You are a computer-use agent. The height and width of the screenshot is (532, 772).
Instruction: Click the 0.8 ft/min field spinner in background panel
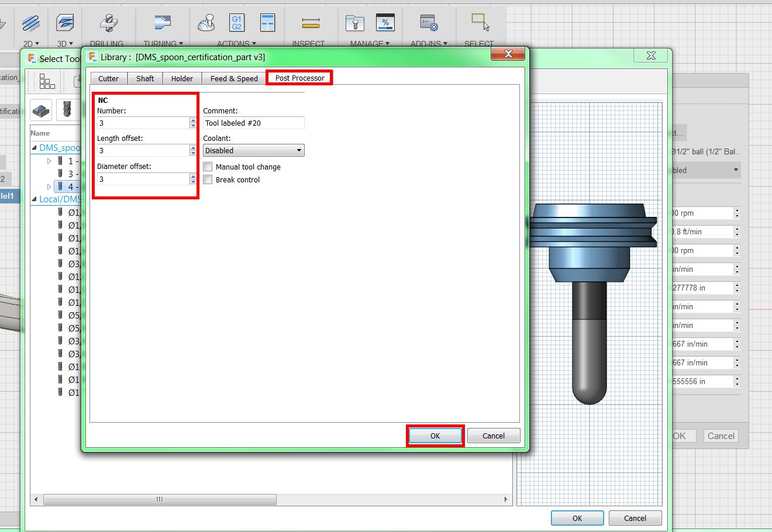(737, 232)
